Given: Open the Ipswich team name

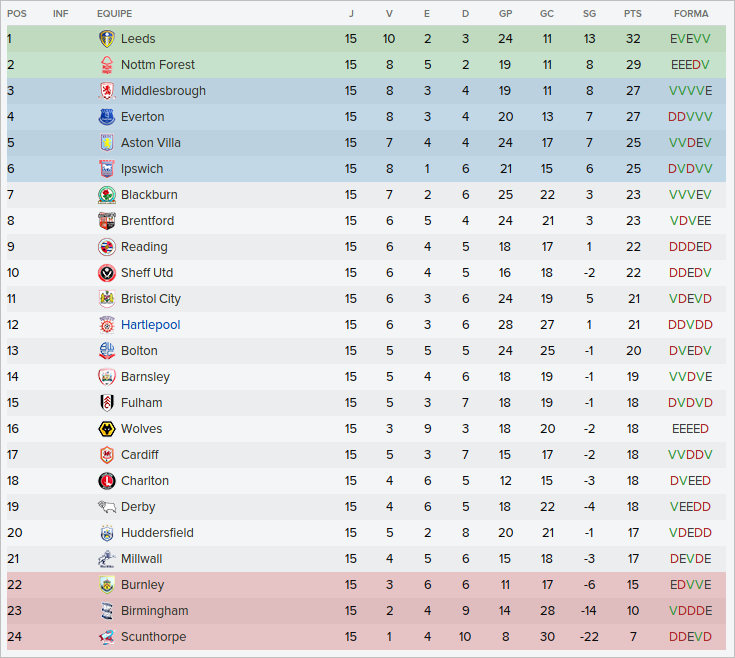Looking at the screenshot, I should click(x=142, y=169).
